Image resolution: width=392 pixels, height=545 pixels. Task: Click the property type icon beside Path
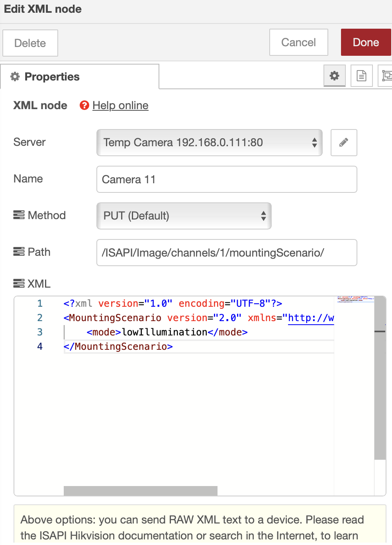tap(18, 252)
